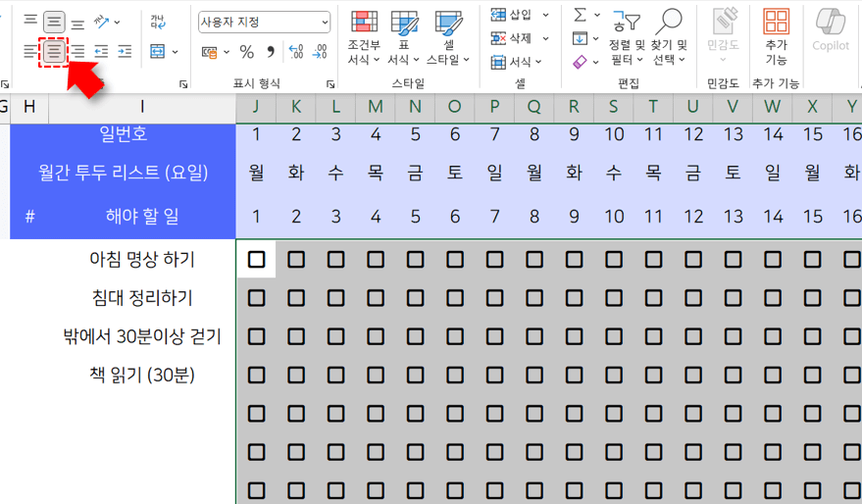This screenshot has width=862, height=504.
Task: Expand text orientation dropdown arrow
Action: click(x=117, y=23)
